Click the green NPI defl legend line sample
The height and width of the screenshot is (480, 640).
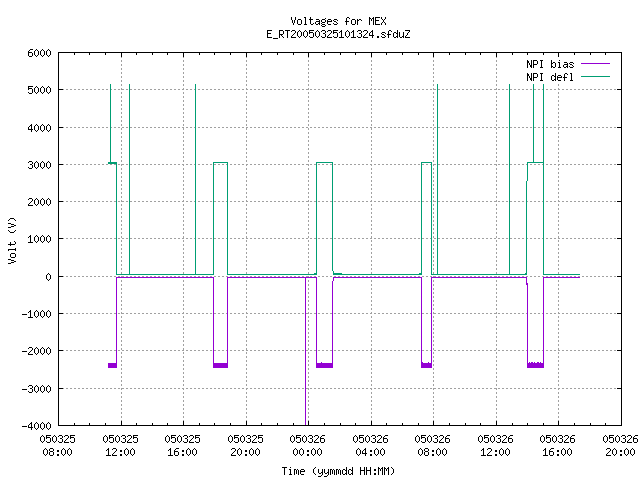(x=596, y=76)
